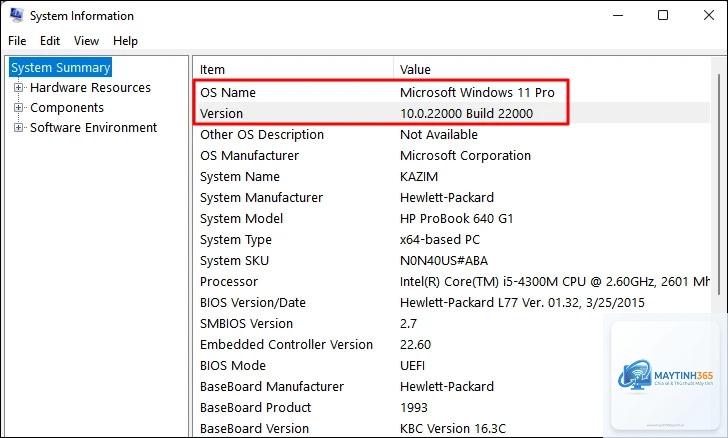Select the SMBIOS Version row

[x=452, y=323]
